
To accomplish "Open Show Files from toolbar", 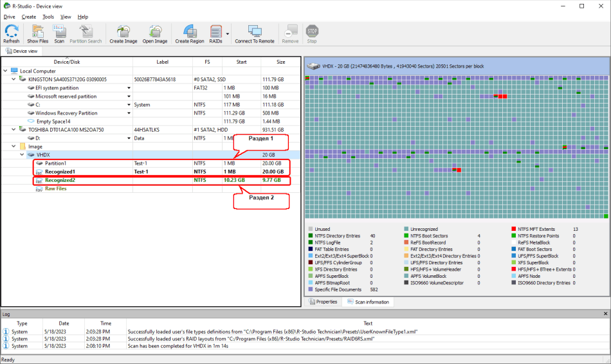I will tap(38, 34).
